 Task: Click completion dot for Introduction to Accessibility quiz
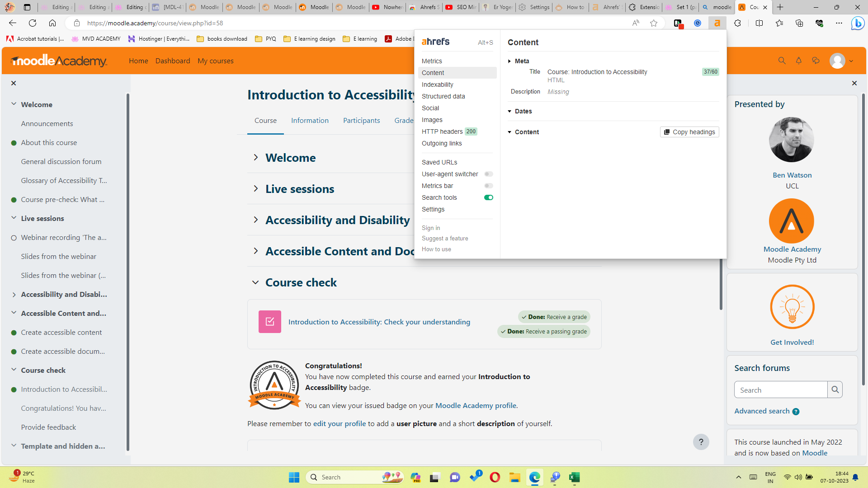tap(14, 389)
